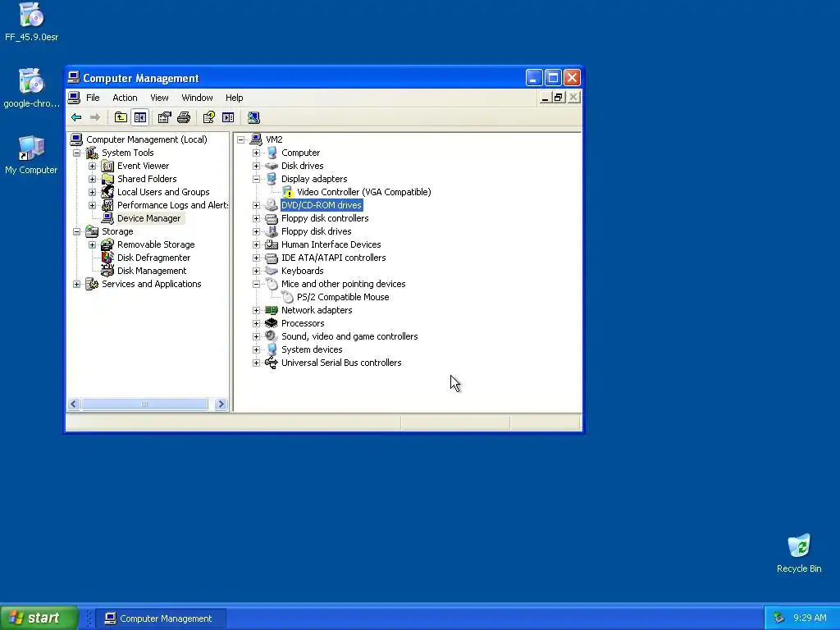Viewport: 840px width, 630px height.
Task: Toggle the Show/Hide Action Pane icon
Action: pyautogui.click(x=228, y=117)
